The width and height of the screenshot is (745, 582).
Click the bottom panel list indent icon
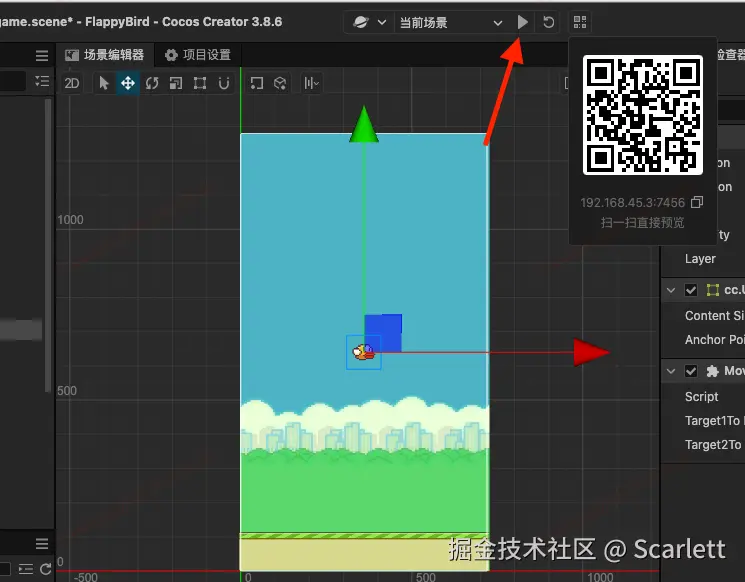click(x=26, y=569)
